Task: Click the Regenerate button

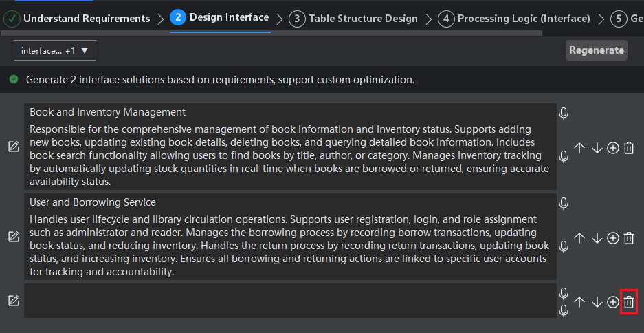Action: 597,50
